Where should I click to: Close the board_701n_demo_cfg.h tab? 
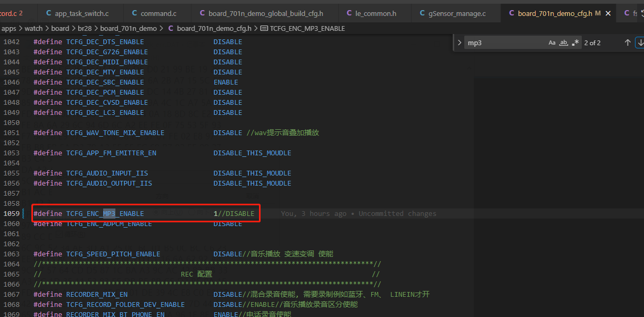click(608, 13)
